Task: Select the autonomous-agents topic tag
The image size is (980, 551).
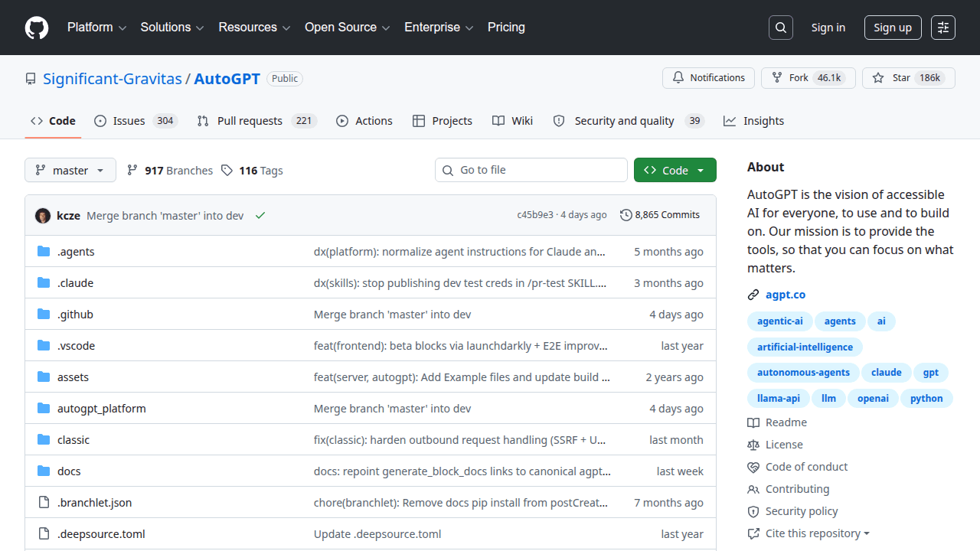Action: coord(804,373)
